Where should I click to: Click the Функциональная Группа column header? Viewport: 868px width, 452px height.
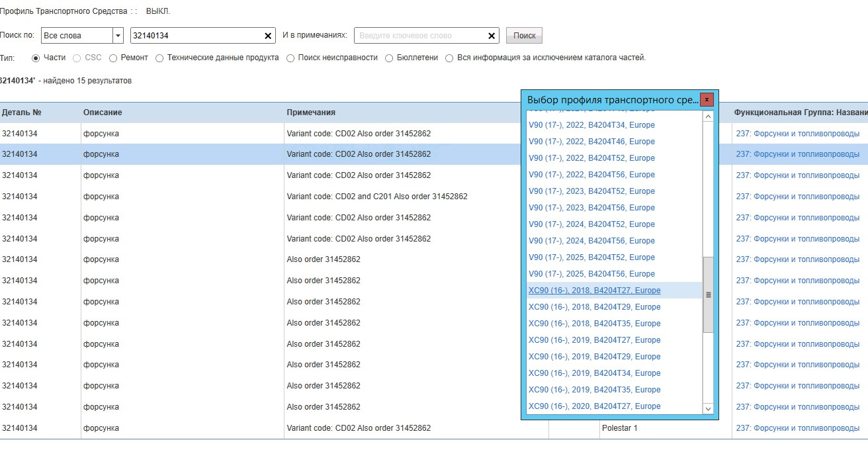coord(801,113)
